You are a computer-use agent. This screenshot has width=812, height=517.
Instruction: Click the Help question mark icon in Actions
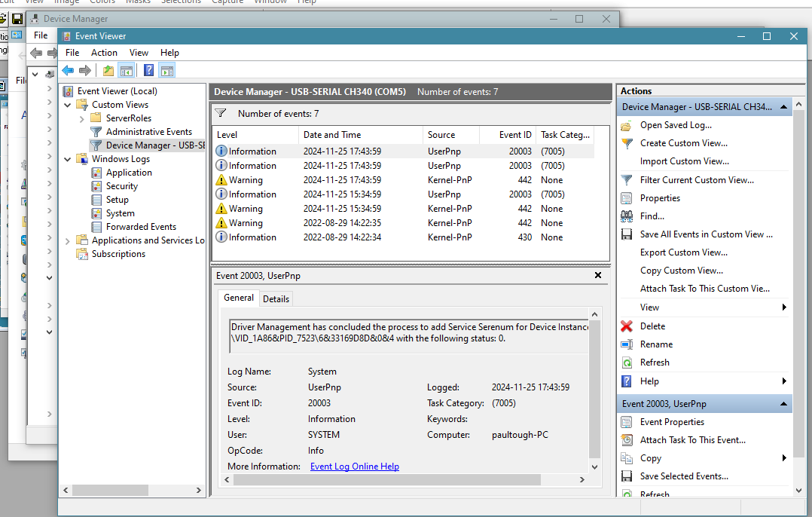point(627,381)
